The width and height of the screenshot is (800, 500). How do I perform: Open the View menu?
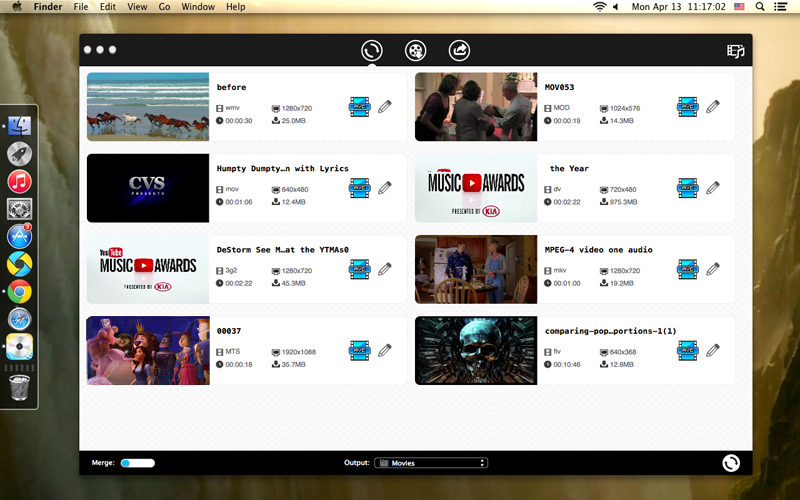[137, 7]
